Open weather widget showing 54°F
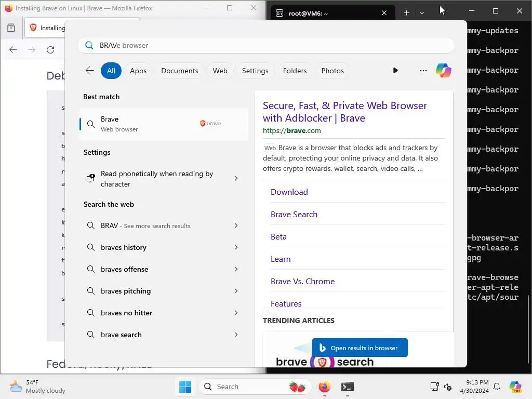Screen dimensions: 532x399 tap(37, 387)
